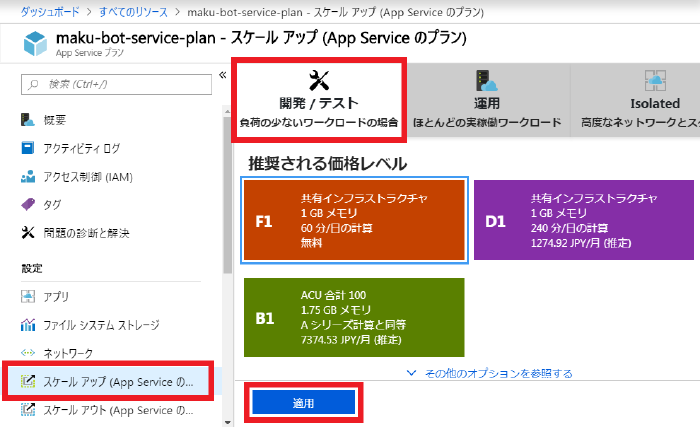Click the 設定 section heading

[x=32, y=268]
